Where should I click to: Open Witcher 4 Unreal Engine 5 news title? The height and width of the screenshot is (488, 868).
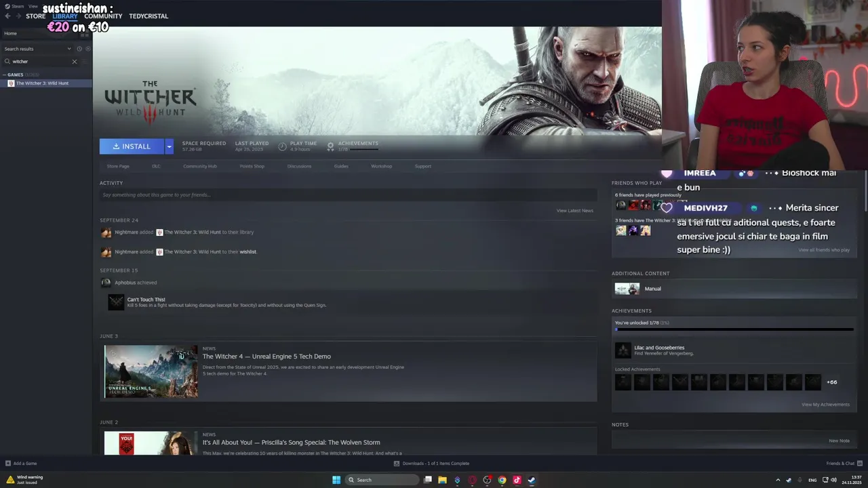(267, 357)
